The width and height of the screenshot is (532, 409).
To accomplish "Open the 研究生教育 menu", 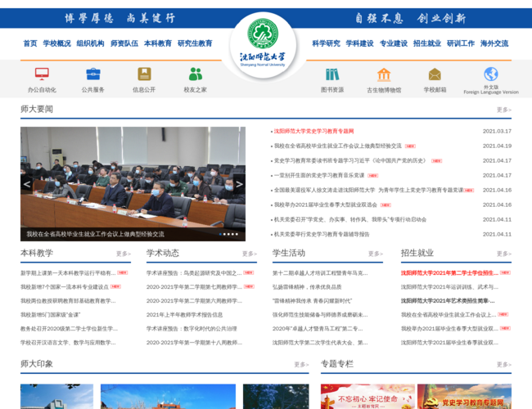I will point(195,43).
